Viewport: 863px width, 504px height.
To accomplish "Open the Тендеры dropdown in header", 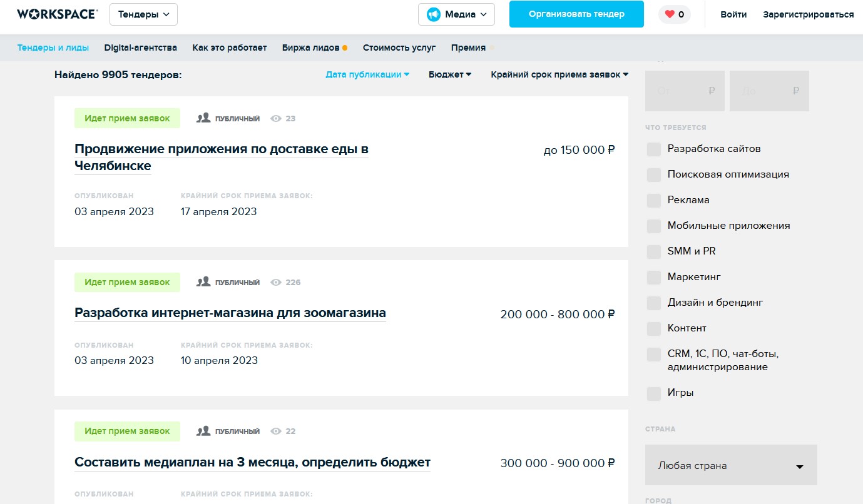I will (x=143, y=14).
